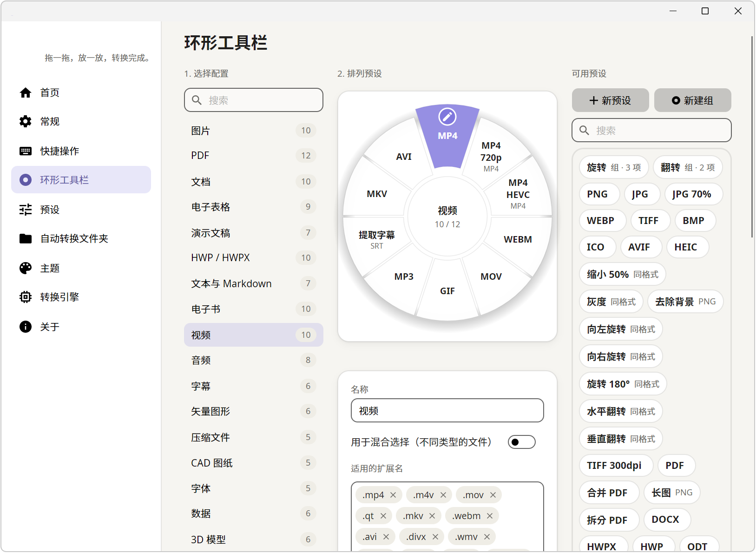
Task: Click the 去除背景 PNG preset chip
Action: (685, 302)
